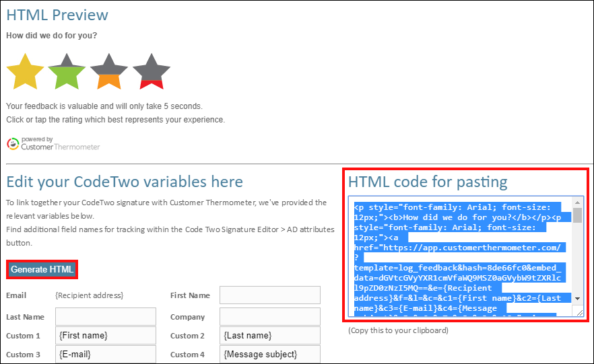The height and width of the screenshot is (364, 594).
Task: Click the 'Click or tap the rating' sentence
Action: [116, 120]
